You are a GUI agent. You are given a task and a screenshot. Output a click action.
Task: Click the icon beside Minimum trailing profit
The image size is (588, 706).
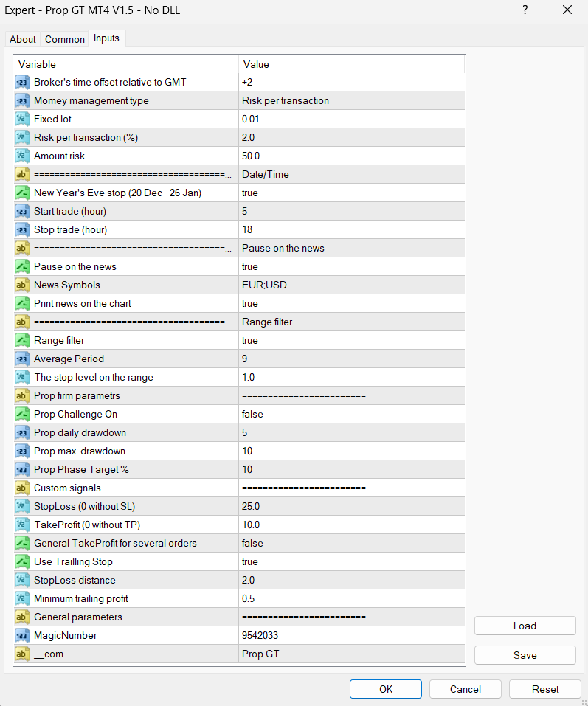(22, 599)
